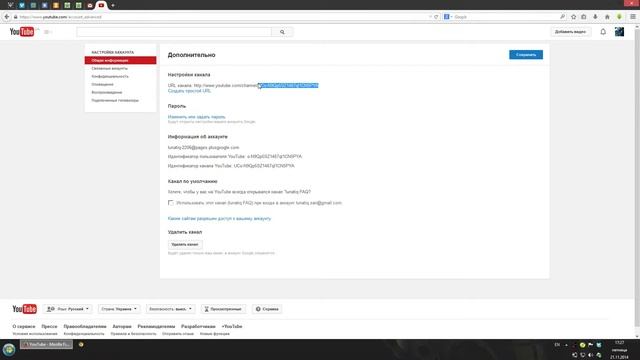Click the Создать простой URL link
This screenshot has height=360, width=640.
point(189,91)
